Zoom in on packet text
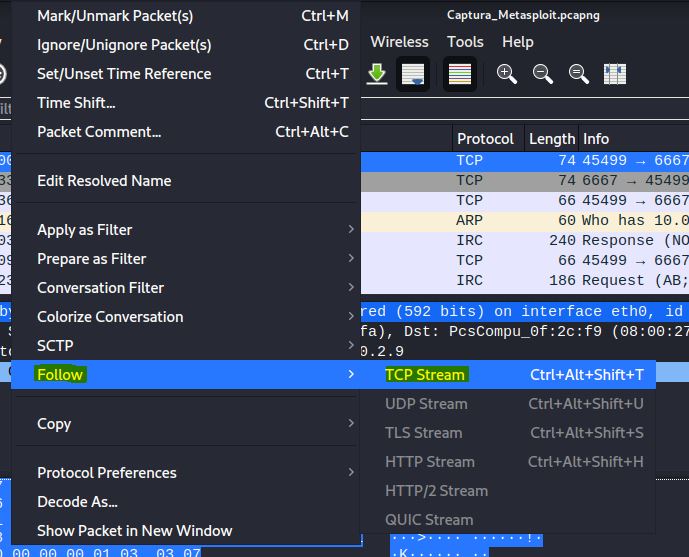 tap(507, 75)
